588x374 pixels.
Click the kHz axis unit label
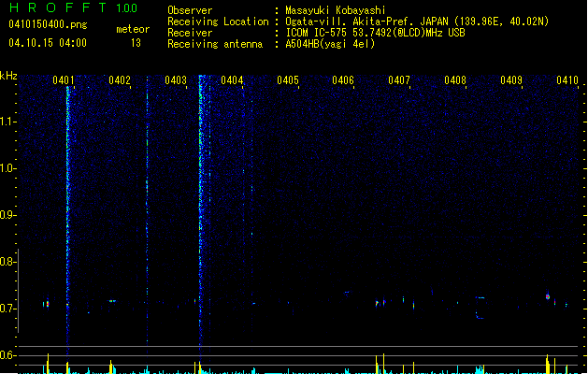[8, 76]
